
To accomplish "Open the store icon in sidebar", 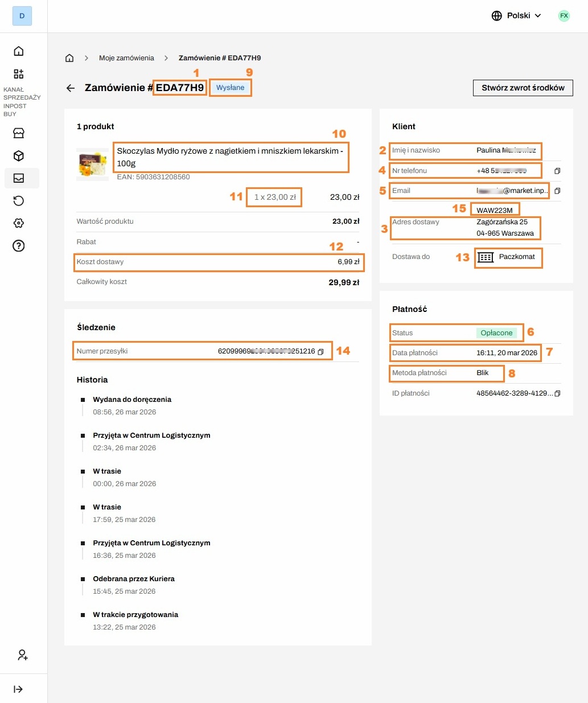I will pos(19,133).
